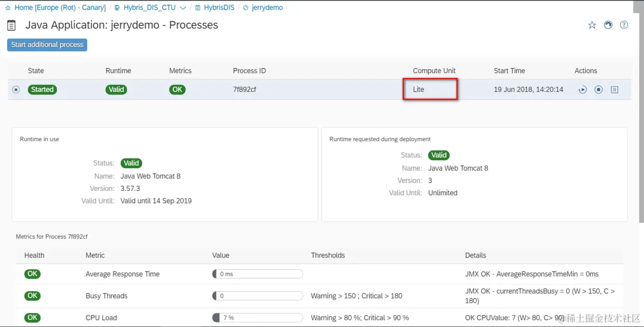Viewport: 644px width, 327px height.
Task: Click version 3.57.3 value
Action: coord(130,188)
